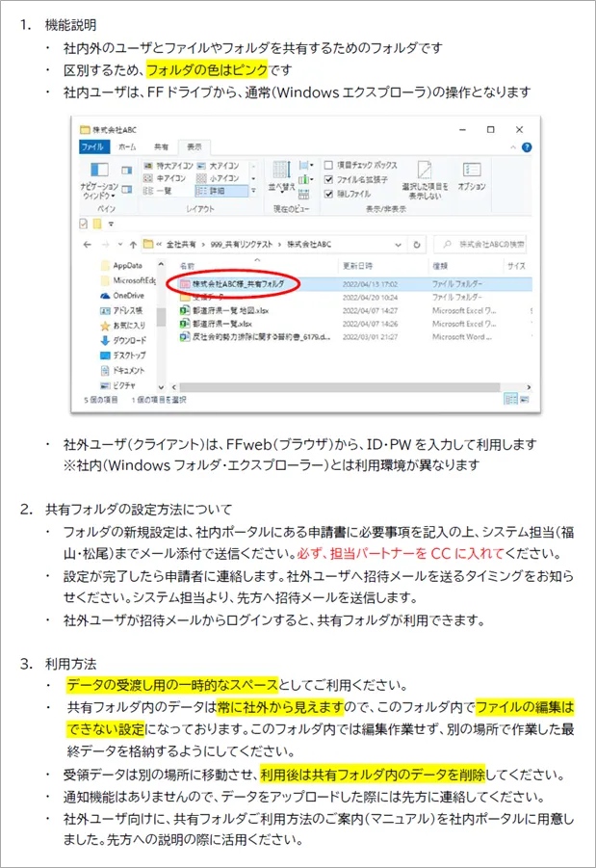Open the group-by dropdown
Image resolution: width=596 pixels, height=868 pixels.
point(306,165)
